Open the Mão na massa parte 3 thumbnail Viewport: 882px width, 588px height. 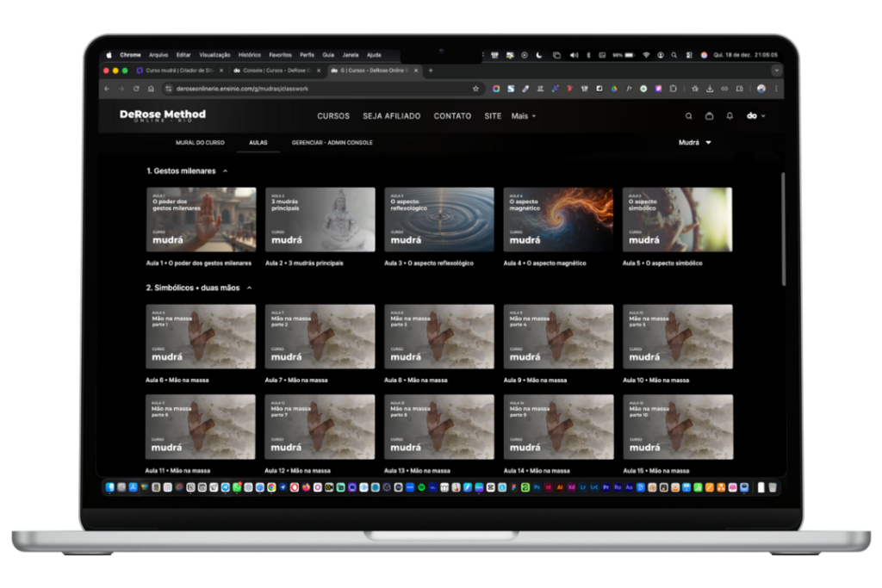pos(439,337)
